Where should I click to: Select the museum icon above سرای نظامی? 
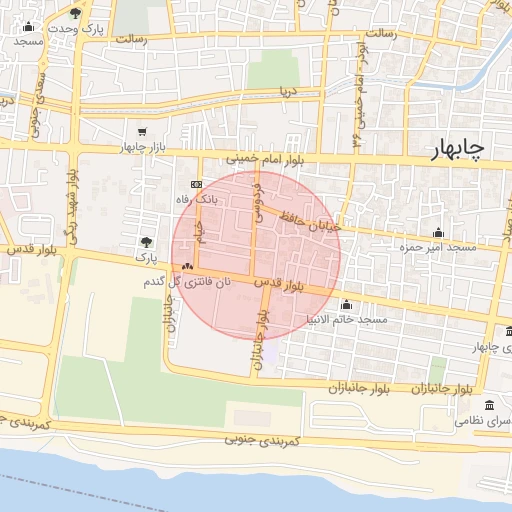pyautogui.click(x=489, y=405)
